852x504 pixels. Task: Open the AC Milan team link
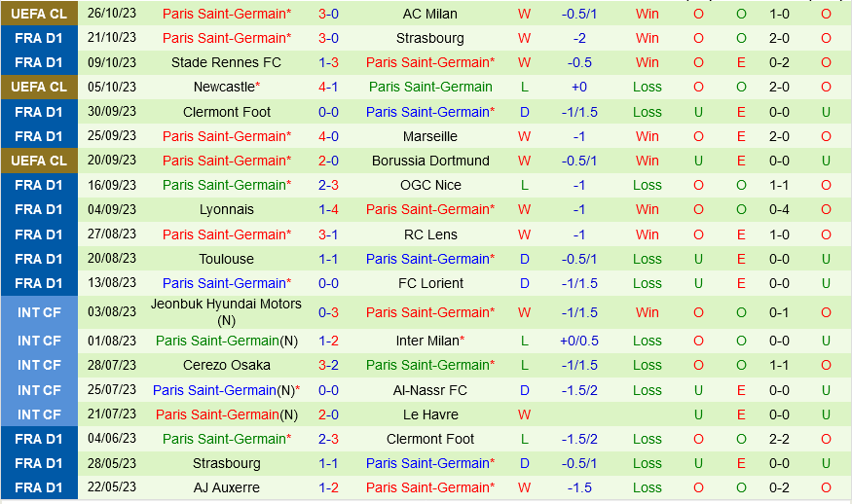429,14
